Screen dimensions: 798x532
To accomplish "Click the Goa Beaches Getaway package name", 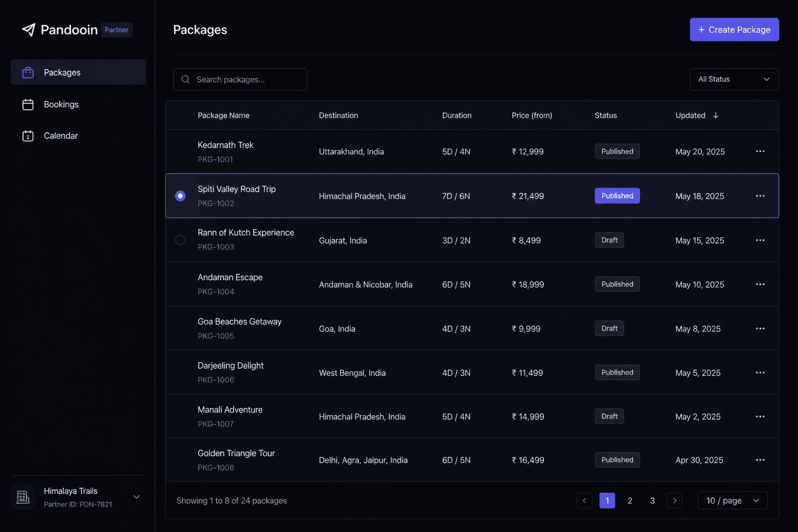I will [240, 322].
